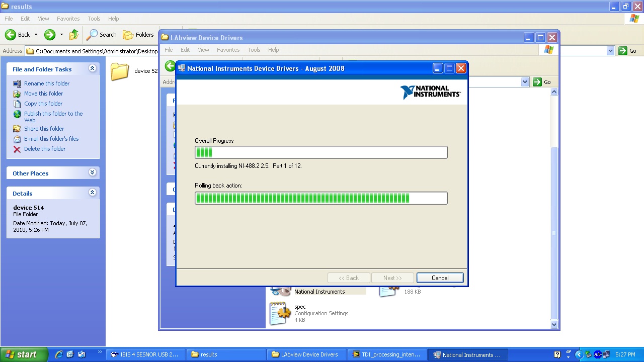644x362 pixels.
Task: Open Favorites menu of results window
Action: (x=68, y=19)
